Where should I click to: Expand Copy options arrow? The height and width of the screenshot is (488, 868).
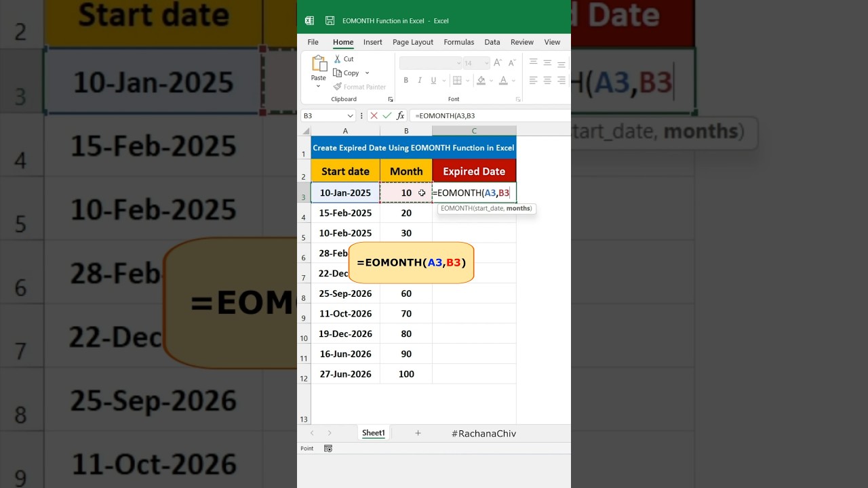point(367,73)
